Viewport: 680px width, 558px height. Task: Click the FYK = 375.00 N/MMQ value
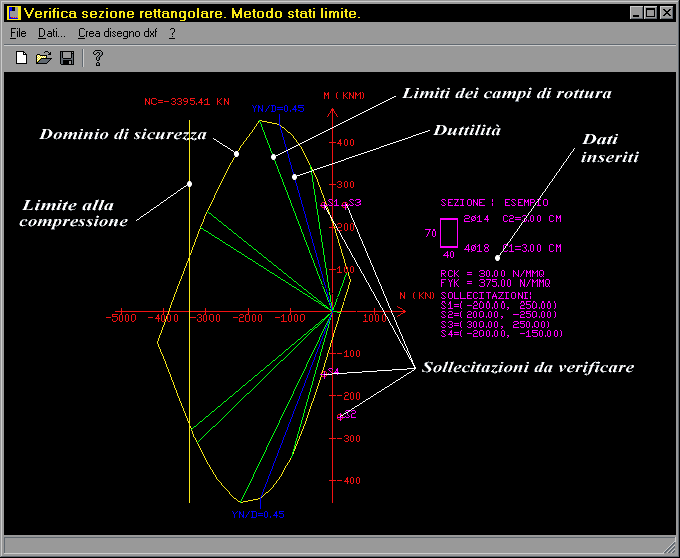coord(495,283)
